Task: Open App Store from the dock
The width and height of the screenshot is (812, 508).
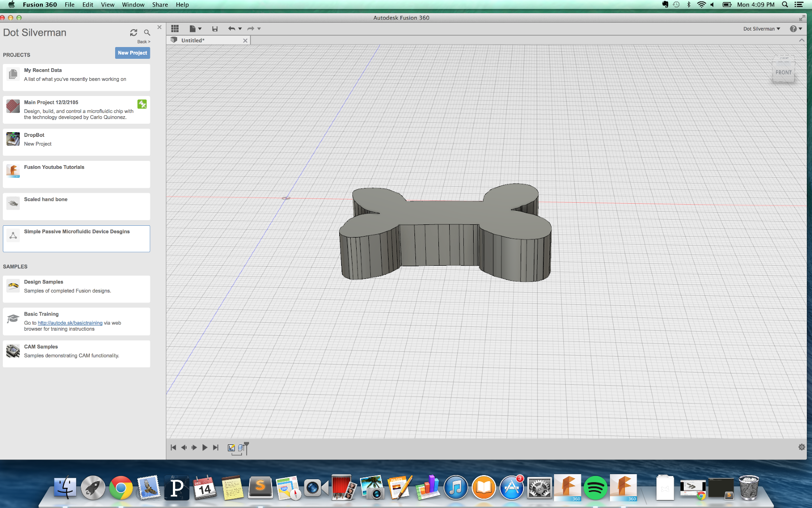Action: 512,488
